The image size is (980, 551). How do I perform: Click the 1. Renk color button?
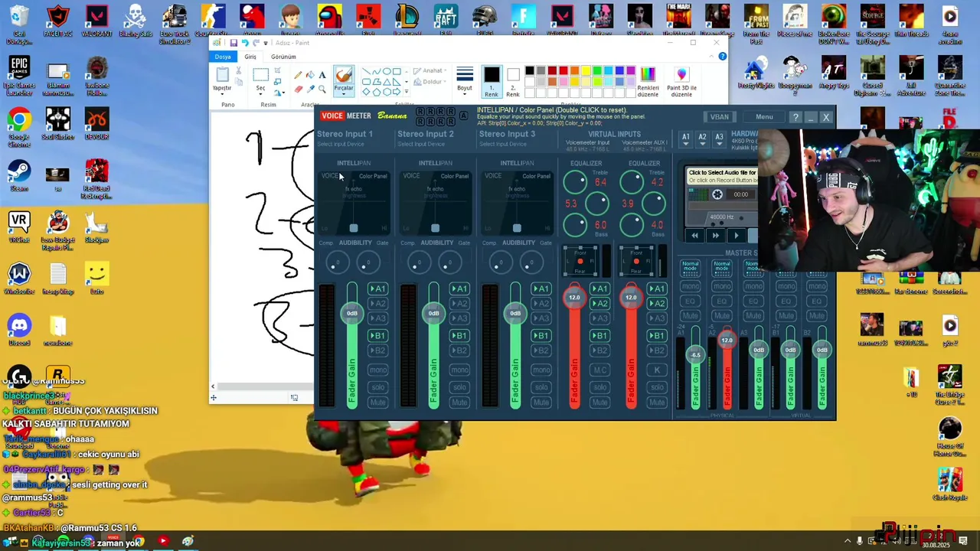point(492,81)
